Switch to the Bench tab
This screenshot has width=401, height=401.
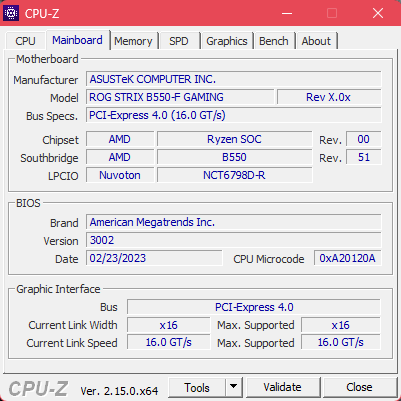click(x=274, y=41)
